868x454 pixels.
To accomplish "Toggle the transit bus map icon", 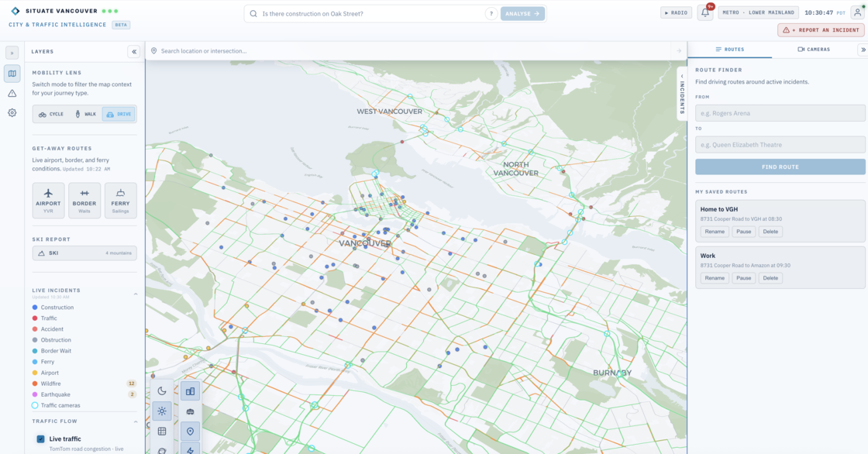I will point(191,411).
